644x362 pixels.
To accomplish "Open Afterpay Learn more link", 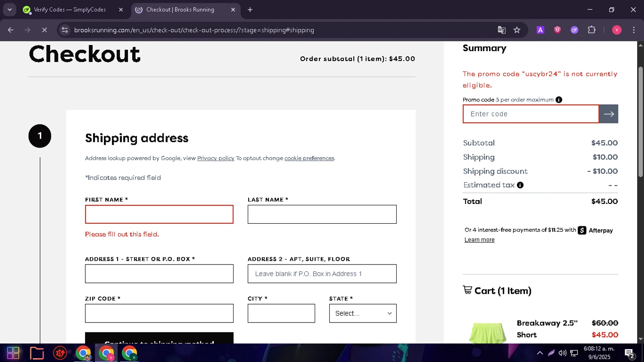I will pyautogui.click(x=480, y=240).
